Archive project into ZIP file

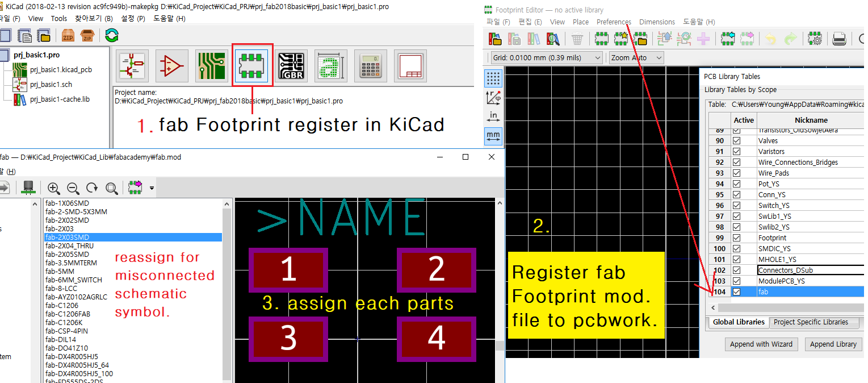tap(68, 35)
